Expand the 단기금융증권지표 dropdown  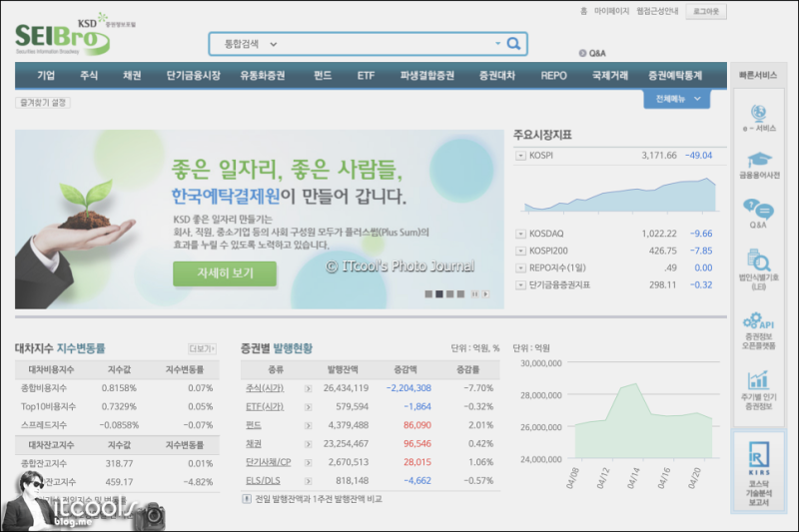(x=520, y=285)
